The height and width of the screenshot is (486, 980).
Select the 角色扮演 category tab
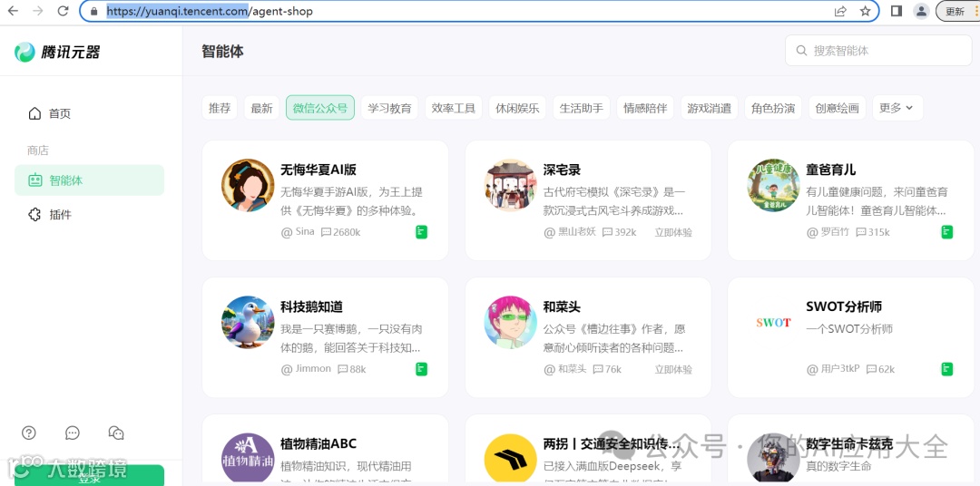[773, 108]
